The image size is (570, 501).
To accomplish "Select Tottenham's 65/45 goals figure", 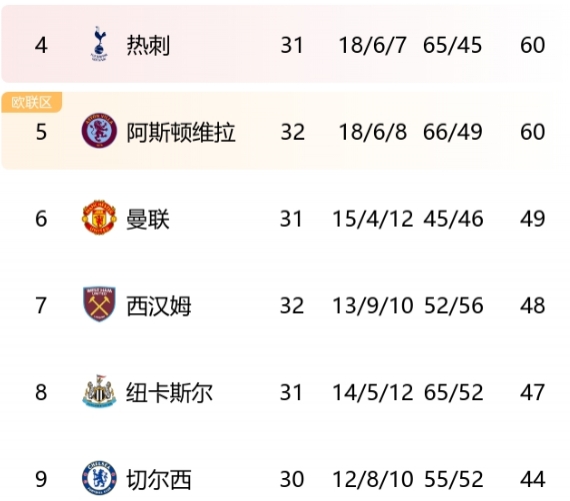I will (453, 45).
